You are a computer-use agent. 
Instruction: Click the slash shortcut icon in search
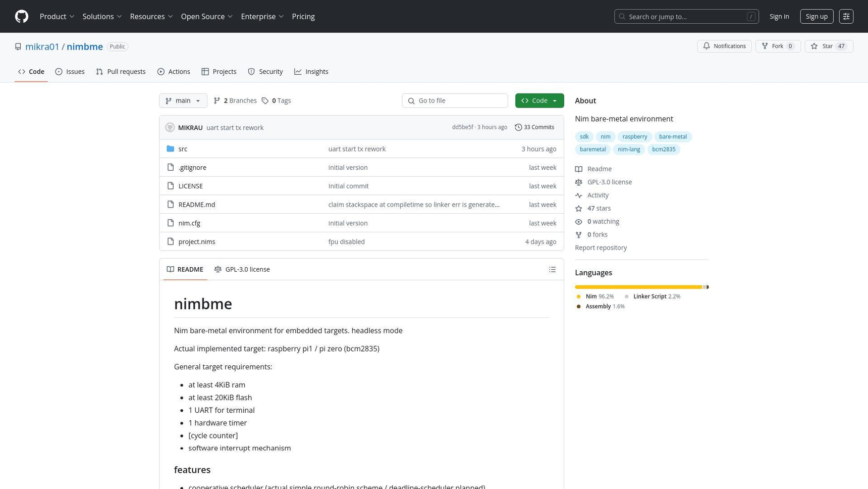(751, 17)
